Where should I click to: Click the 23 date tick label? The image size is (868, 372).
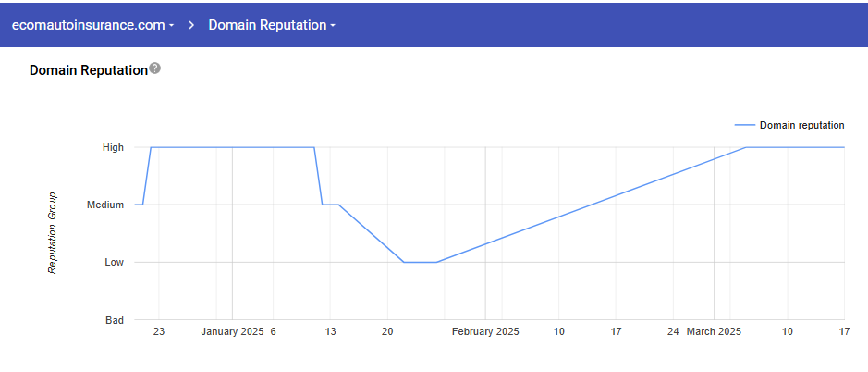158,331
